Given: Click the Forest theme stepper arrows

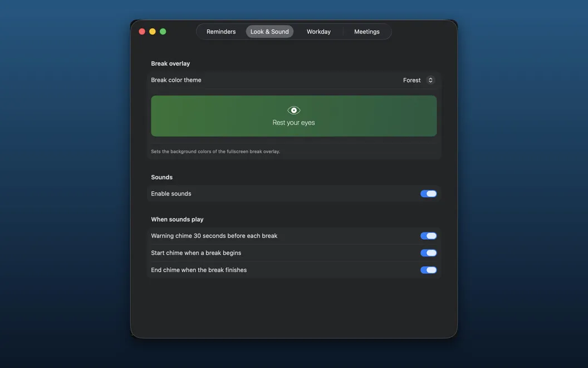Looking at the screenshot, I should (430, 80).
